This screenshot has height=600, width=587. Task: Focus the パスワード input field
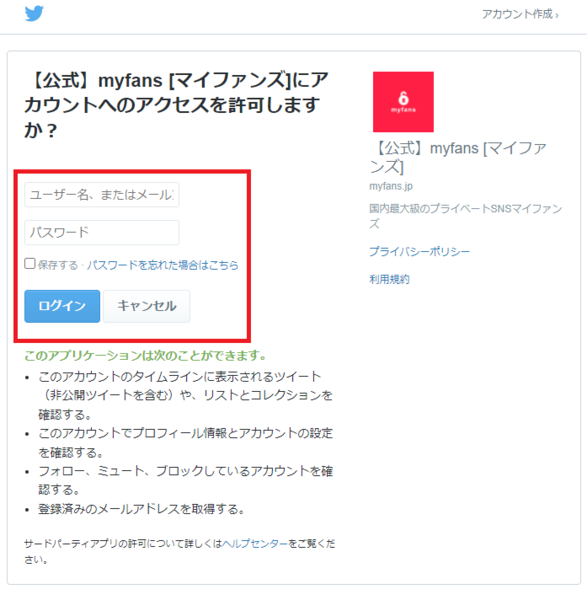[x=102, y=232]
